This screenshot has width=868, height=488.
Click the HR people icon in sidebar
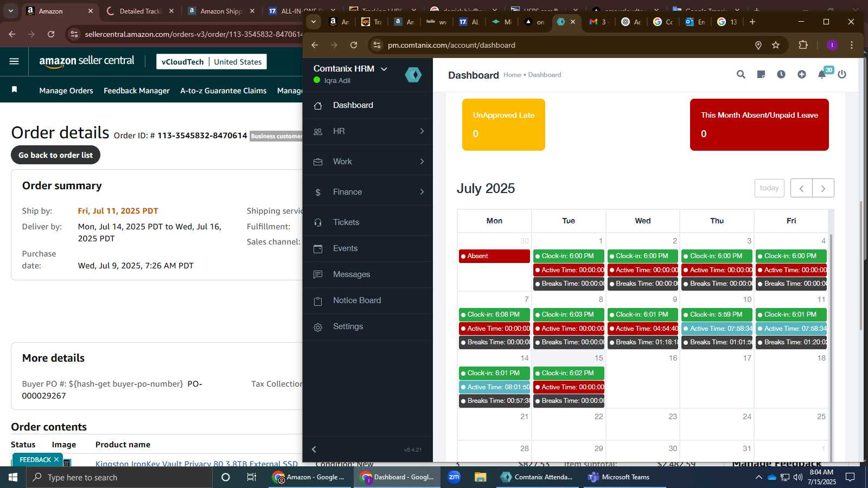[318, 132]
